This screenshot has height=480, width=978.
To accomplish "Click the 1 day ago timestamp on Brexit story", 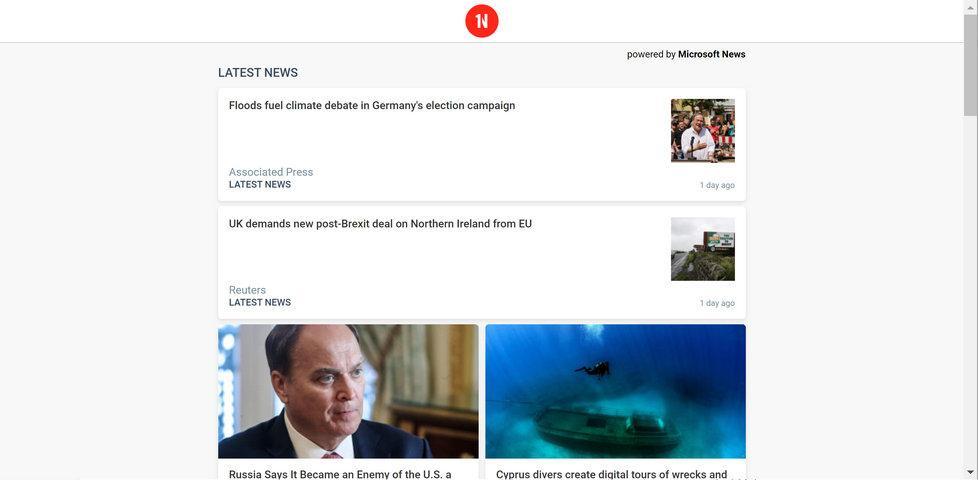I will (717, 303).
